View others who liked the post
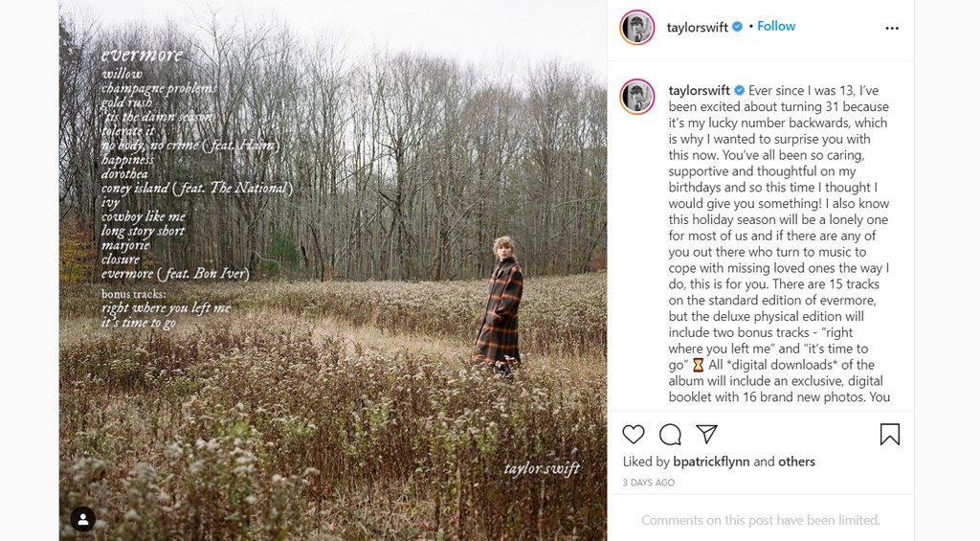980x541 pixels. point(796,462)
